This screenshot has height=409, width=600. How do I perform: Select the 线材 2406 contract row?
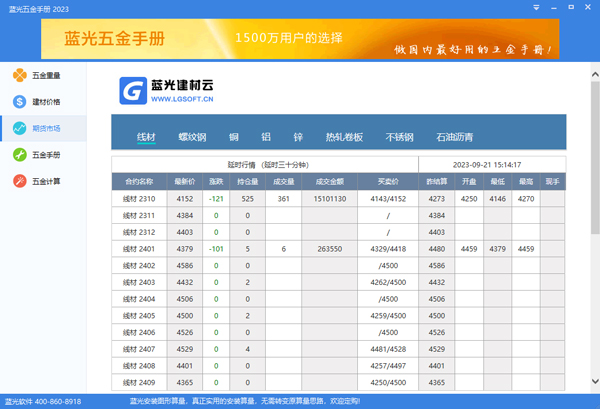tap(338, 332)
